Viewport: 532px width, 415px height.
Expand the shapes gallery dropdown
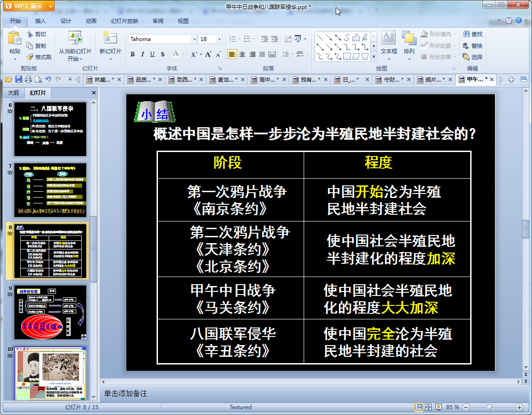374,57
